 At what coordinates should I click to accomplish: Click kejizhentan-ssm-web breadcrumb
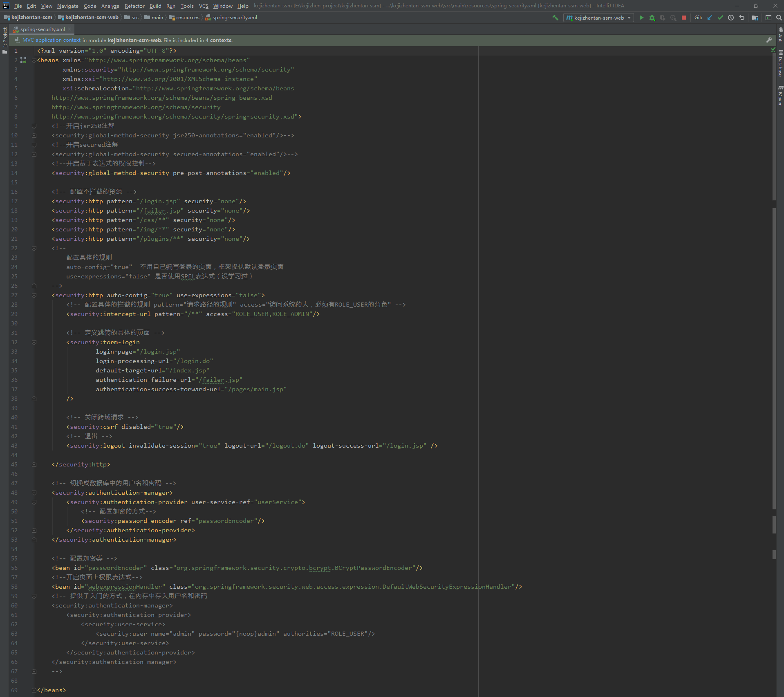pyautogui.click(x=88, y=18)
